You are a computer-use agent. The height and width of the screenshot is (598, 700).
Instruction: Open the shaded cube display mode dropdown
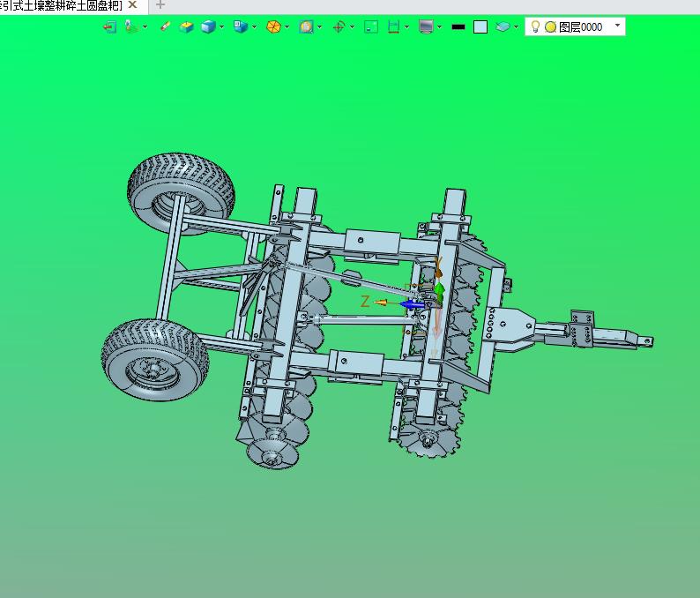221,26
